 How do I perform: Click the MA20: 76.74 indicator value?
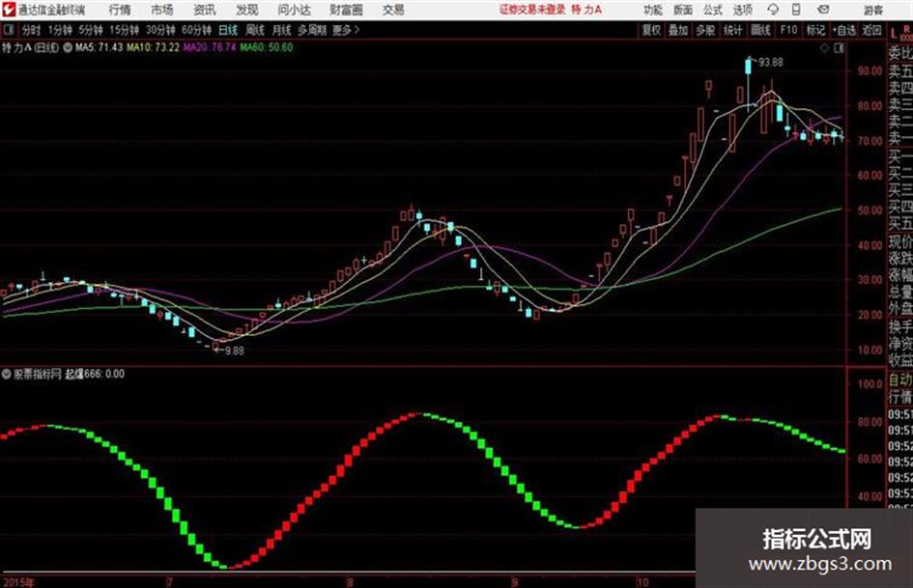pyautogui.click(x=210, y=47)
